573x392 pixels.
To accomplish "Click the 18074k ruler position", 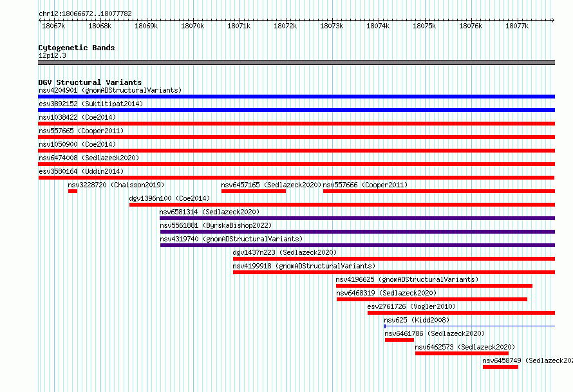I will click(x=378, y=26).
